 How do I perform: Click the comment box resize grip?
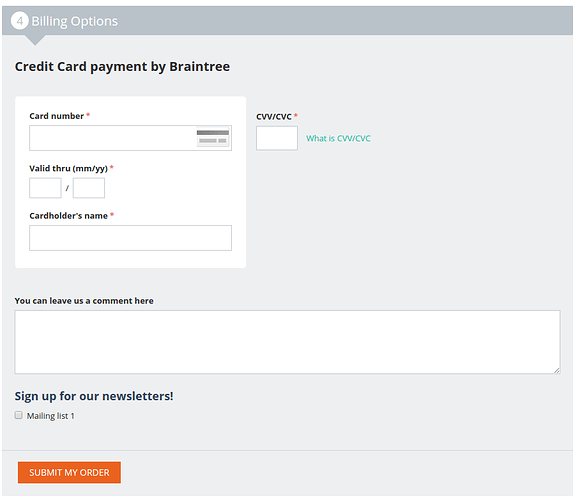click(557, 371)
